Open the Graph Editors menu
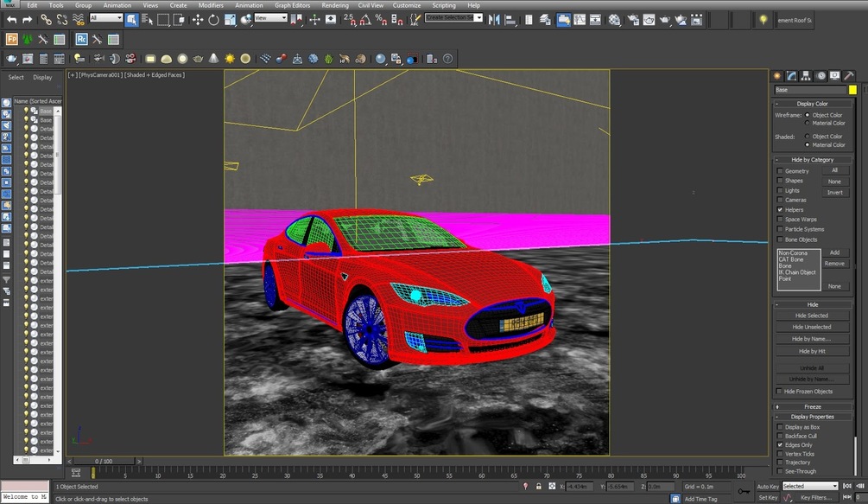Viewport: 868px width, 504px height. pos(292,5)
